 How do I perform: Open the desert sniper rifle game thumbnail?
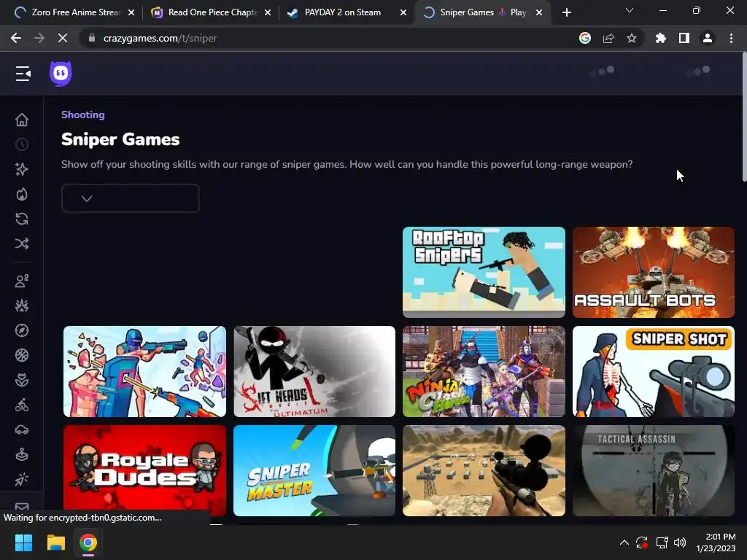tap(484, 470)
